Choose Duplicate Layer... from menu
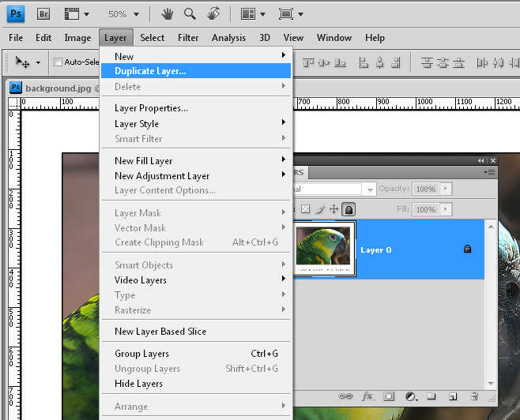This screenshot has width=520, height=420. pyautogui.click(x=196, y=71)
